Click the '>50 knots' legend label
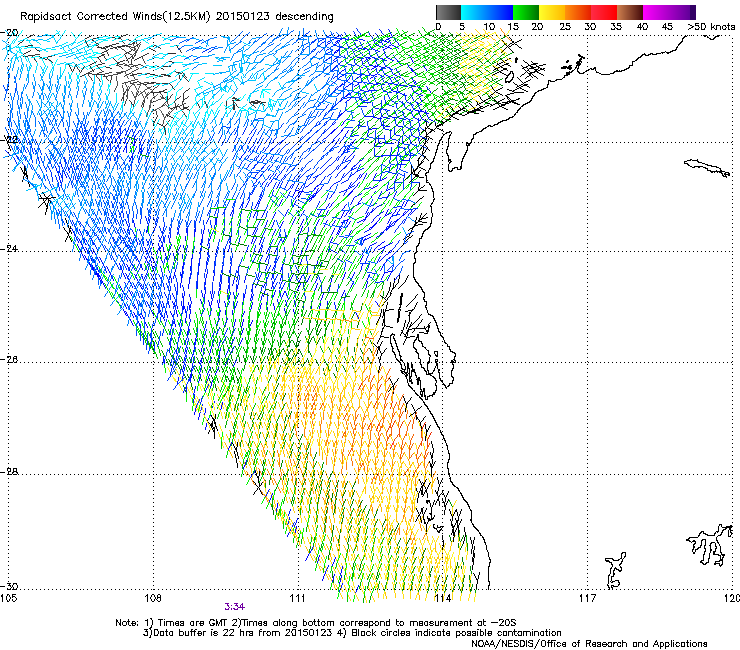 point(711,27)
